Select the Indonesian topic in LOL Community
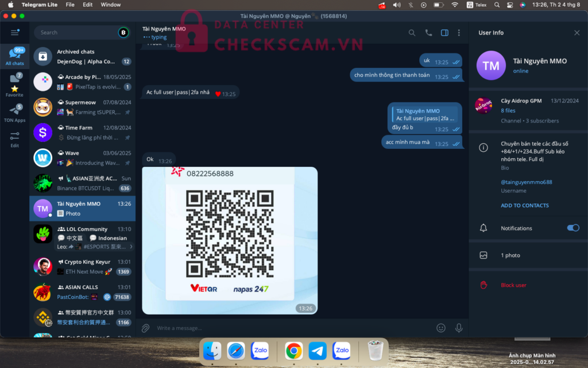The height and width of the screenshot is (368, 588). coord(109,238)
